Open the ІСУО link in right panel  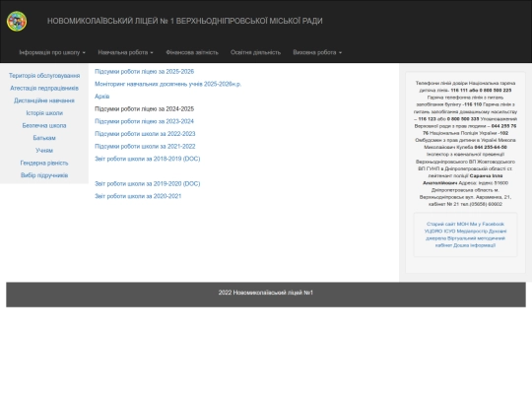click(449, 232)
